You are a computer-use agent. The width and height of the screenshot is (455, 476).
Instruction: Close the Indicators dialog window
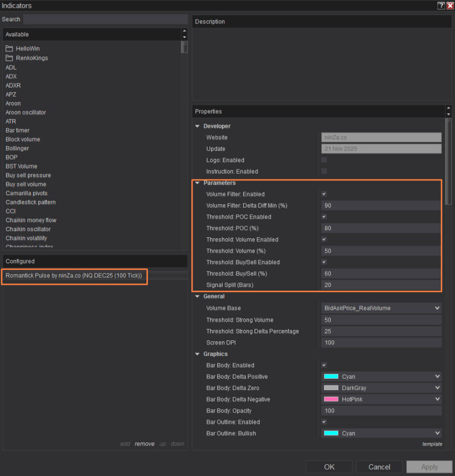coord(450,6)
